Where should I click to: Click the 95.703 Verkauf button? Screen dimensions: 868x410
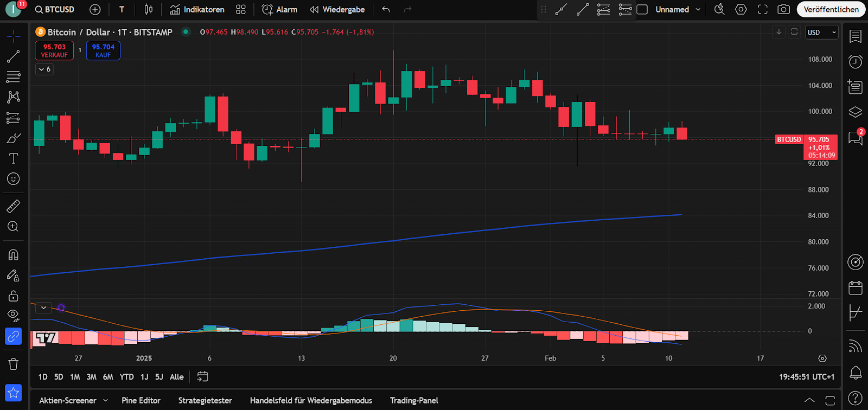pos(54,50)
